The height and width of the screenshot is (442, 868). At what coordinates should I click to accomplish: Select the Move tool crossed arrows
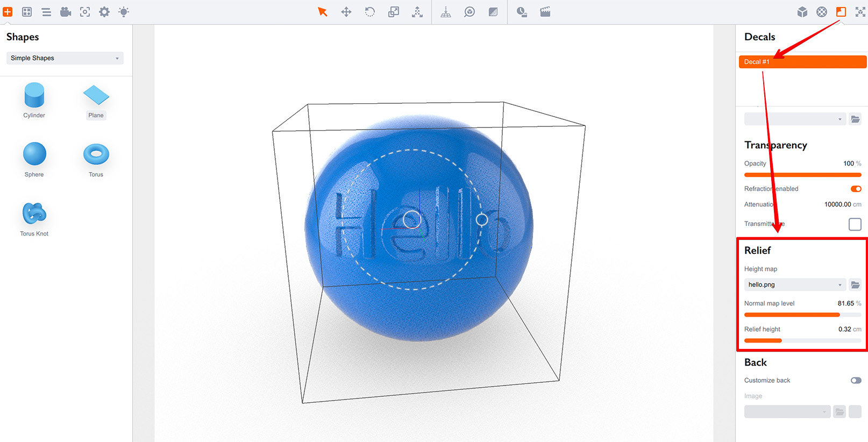(346, 12)
